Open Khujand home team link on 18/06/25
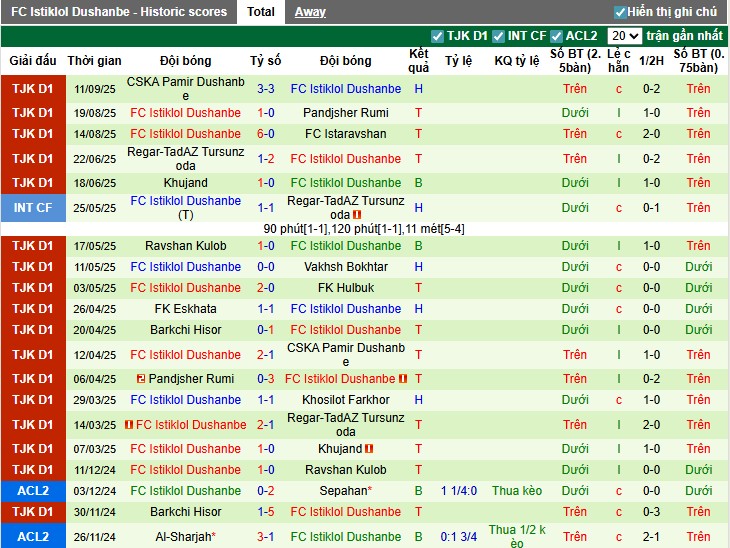730x548 pixels. [185, 183]
